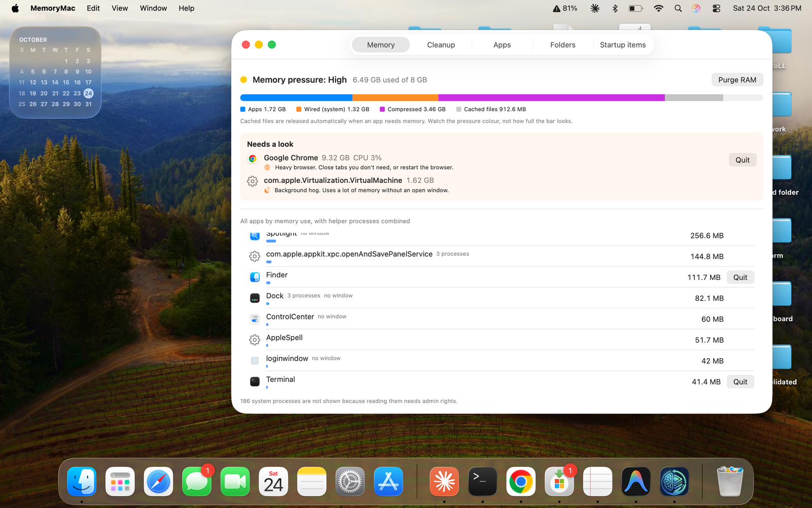Open Control Center from the menu bar
The height and width of the screenshot is (508, 812).
(x=716, y=8)
